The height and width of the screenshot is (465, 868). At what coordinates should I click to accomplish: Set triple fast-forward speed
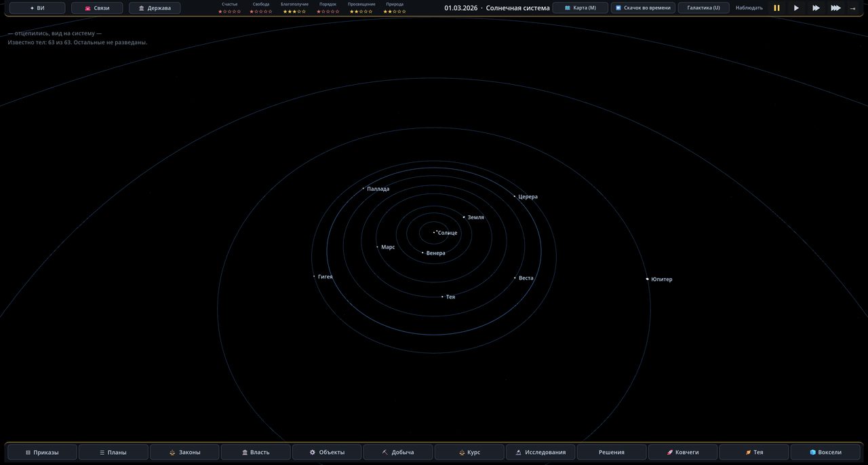click(x=835, y=8)
